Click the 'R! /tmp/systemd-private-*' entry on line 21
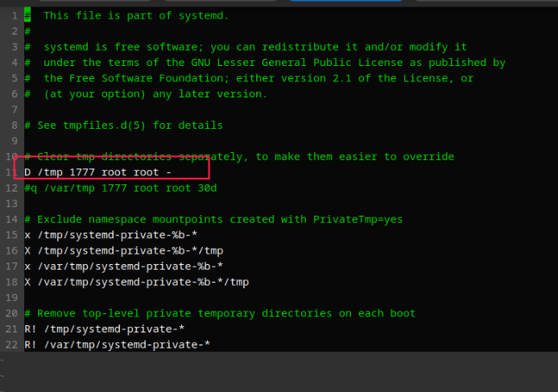The height and width of the screenshot is (392, 558). click(x=104, y=328)
